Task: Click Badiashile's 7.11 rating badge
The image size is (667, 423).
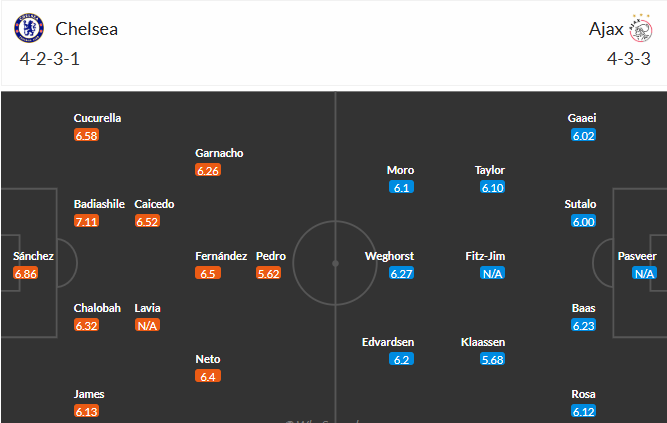Action: (x=87, y=221)
